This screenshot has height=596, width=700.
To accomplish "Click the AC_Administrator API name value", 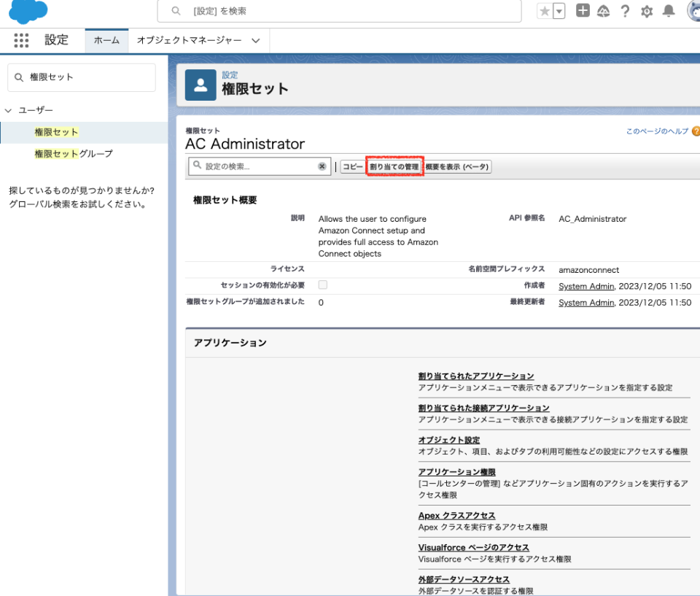I will click(592, 219).
